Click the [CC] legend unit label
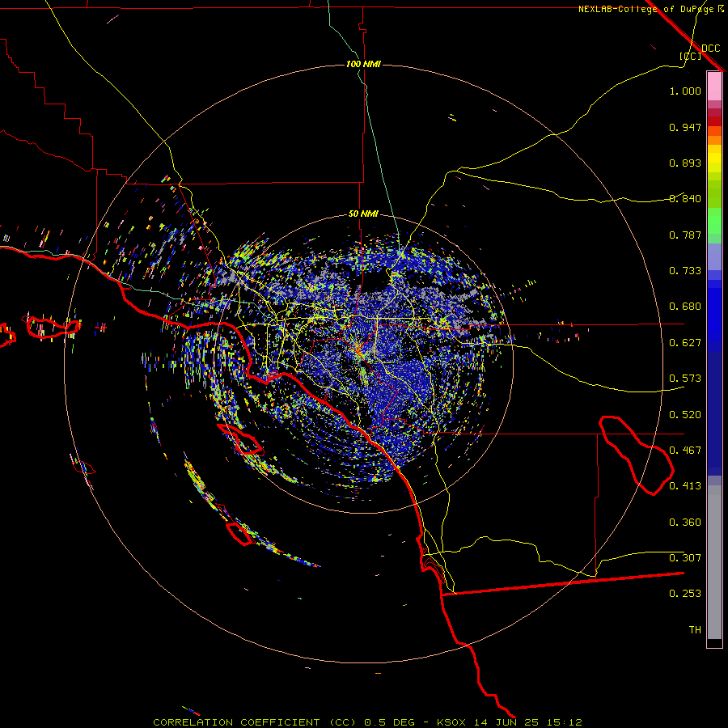This screenshot has height=728, width=728. [690, 56]
